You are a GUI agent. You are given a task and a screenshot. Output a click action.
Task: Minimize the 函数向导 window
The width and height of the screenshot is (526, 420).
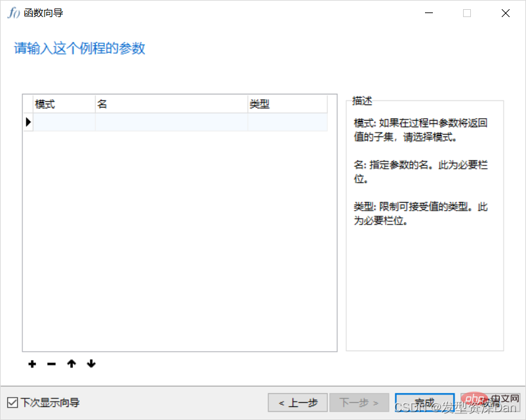tap(428, 12)
